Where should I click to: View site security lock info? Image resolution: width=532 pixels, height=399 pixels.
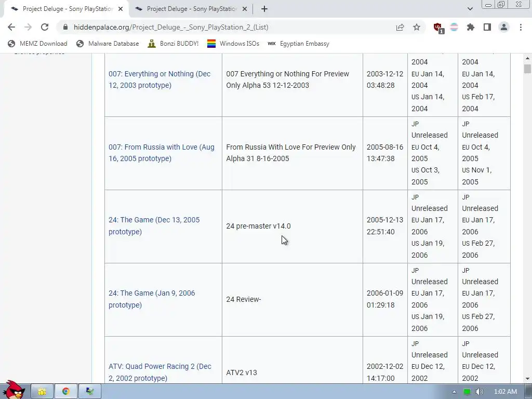pos(65,27)
